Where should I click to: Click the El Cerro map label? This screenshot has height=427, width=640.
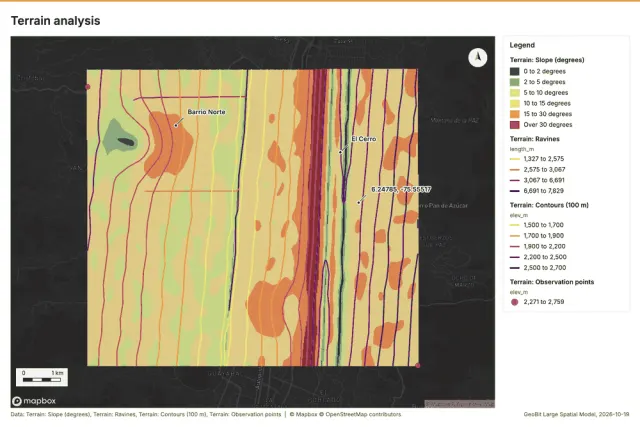tap(364, 139)
